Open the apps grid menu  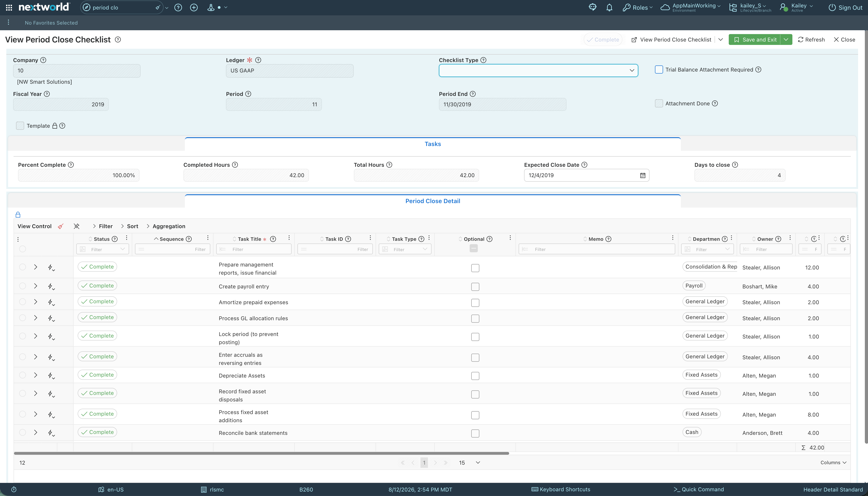[9, 7]
